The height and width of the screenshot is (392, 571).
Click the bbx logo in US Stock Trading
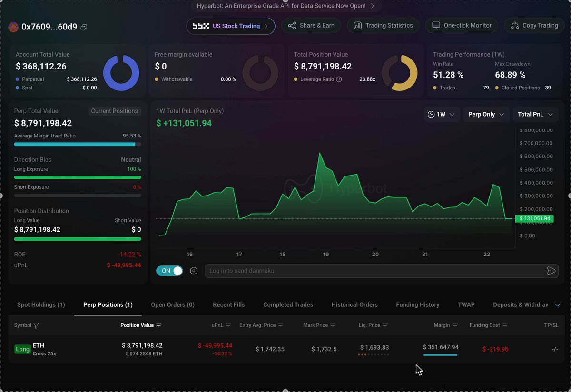click(200, 26)
